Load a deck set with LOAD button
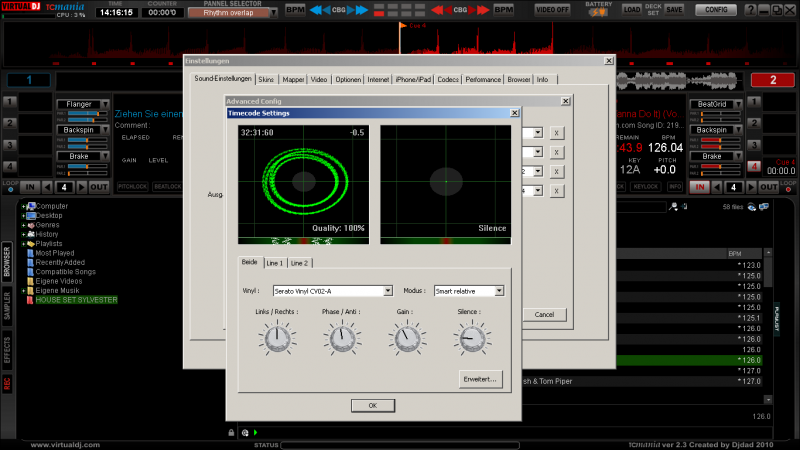This screenshot has width=800, height=450. click(x=632, y=10)
